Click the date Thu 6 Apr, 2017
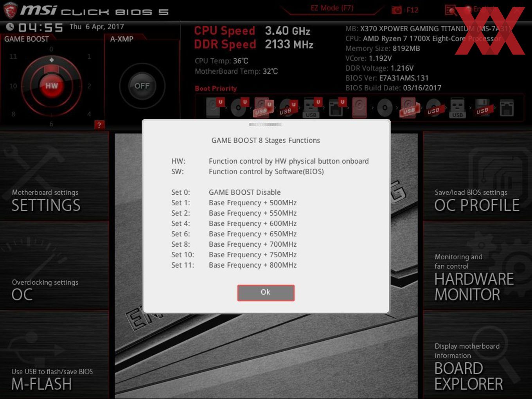 (x=97, y=27)
